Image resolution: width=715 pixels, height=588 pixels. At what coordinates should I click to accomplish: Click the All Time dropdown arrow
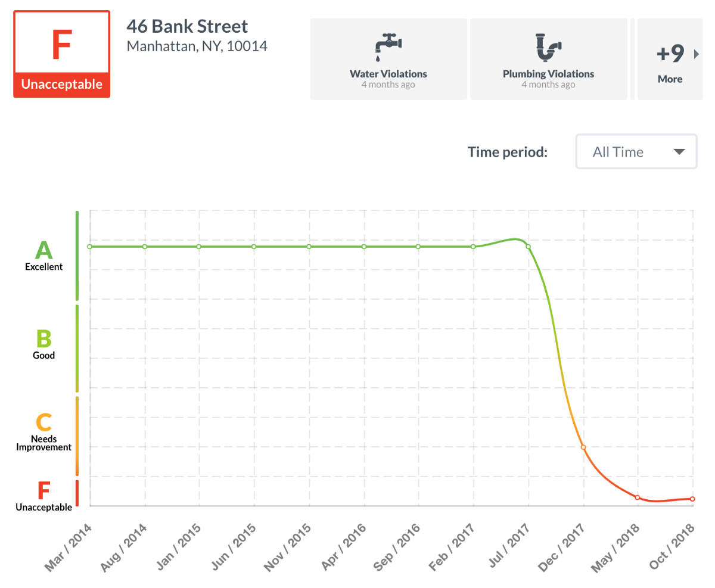(x=679, y=152)
